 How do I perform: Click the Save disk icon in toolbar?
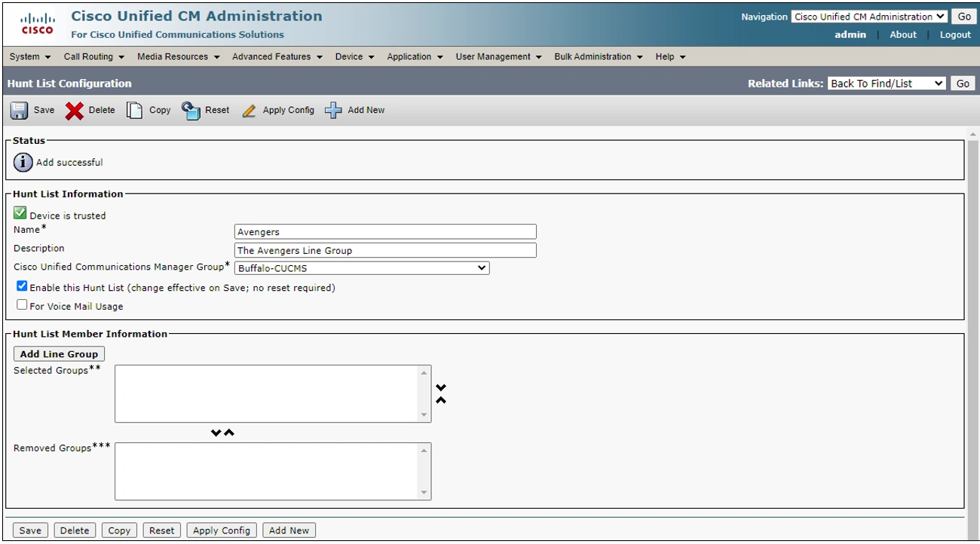[x=19, y=111]
